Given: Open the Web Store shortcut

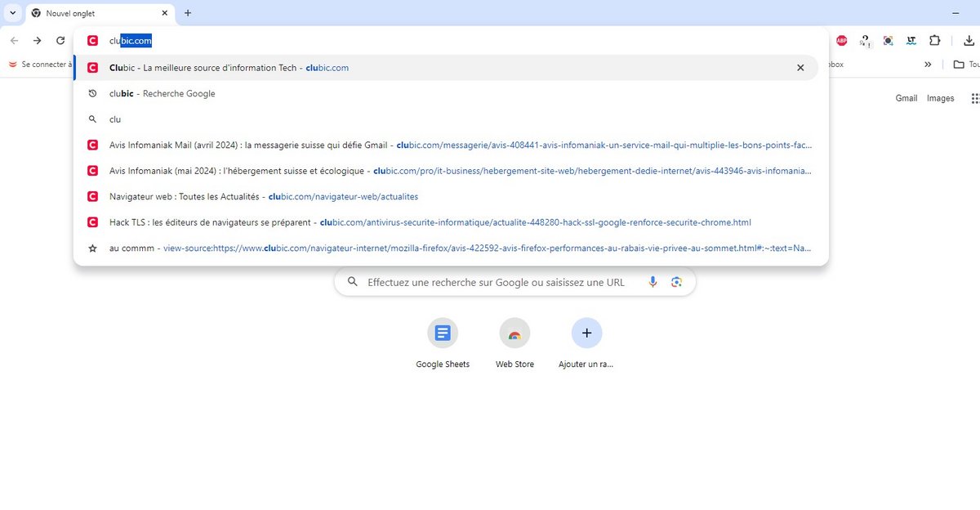Looking at the screenshot, I should tap(514, 343).
